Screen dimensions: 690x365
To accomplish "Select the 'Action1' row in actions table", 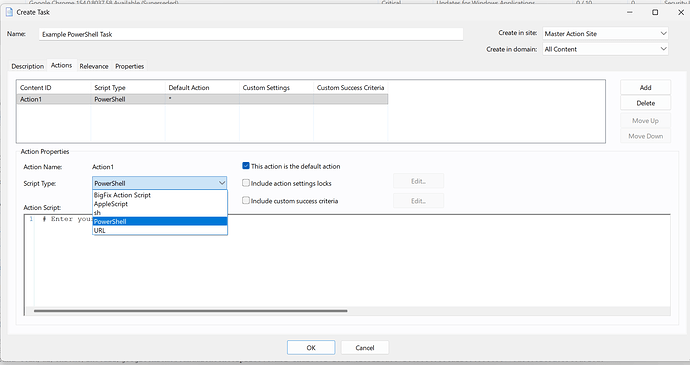I will click(x=202, y=99).
